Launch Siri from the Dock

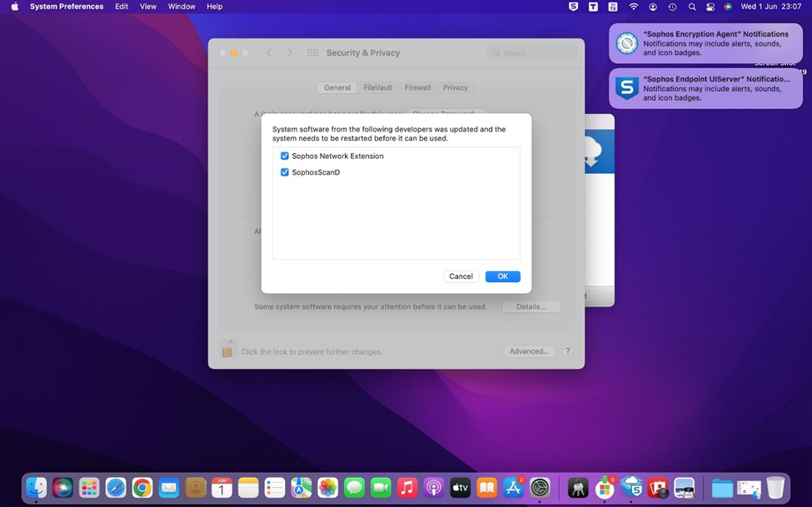click(62, 488)
